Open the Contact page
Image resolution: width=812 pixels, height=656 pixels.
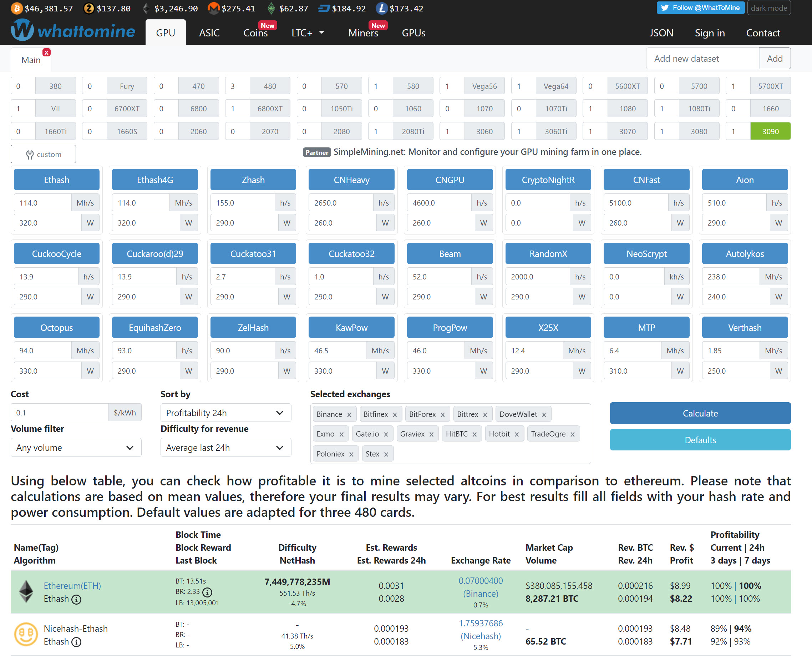[x=763, y=33]
